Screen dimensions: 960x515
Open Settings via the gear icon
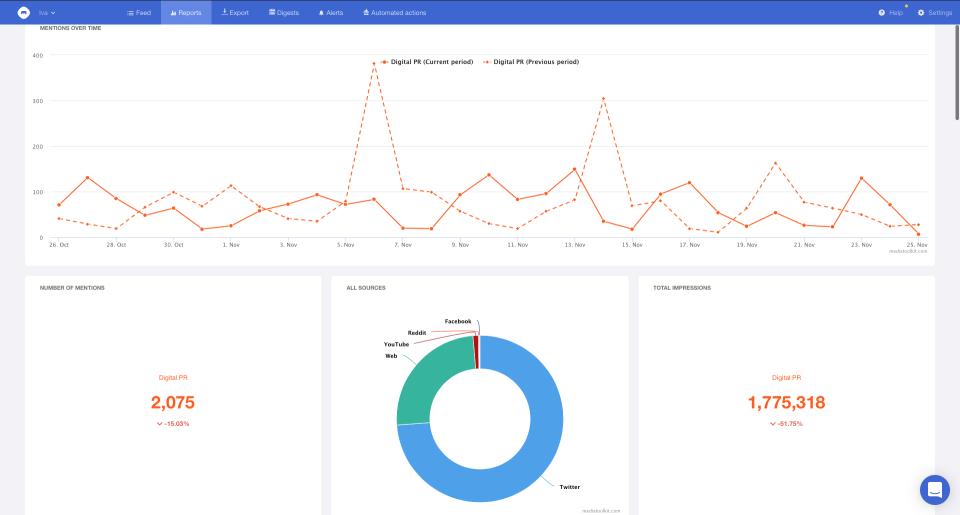point(921,13)
